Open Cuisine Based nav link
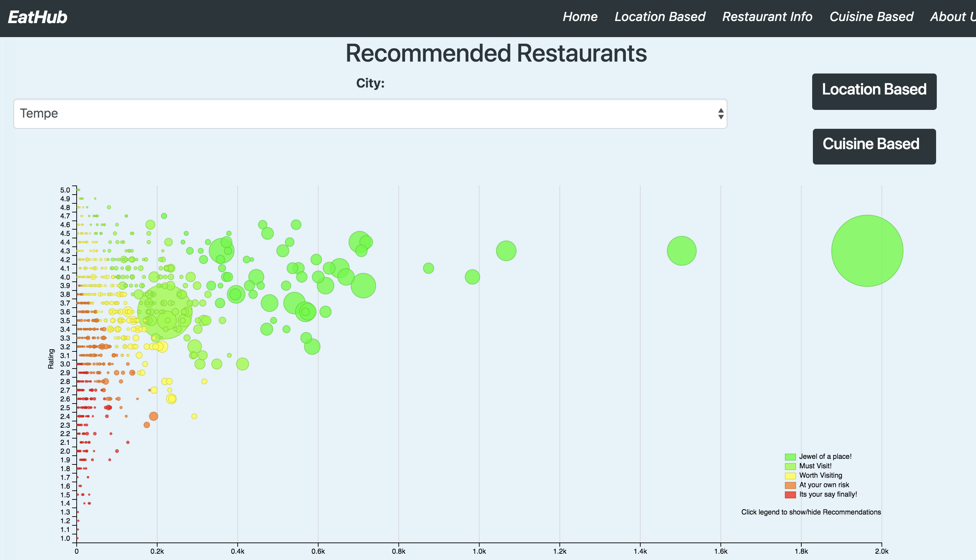Viewport: 976px width, 560px height. click(x=871, y=16)
